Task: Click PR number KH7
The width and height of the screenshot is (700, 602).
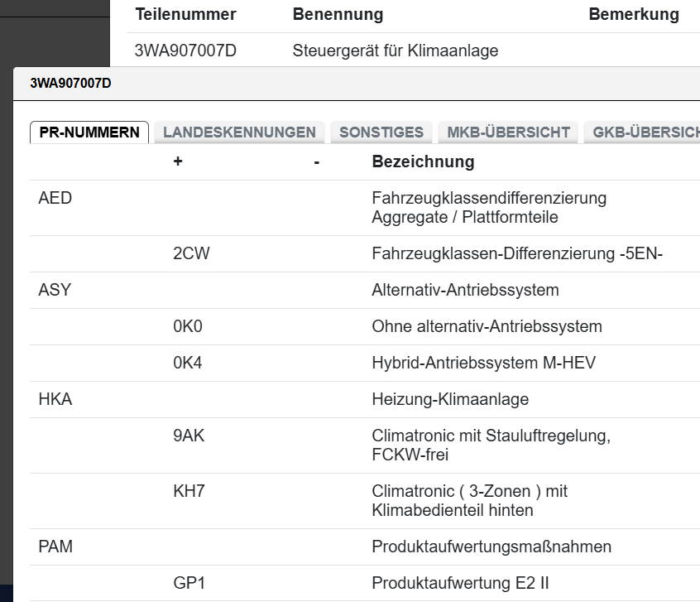Action: click(189, 492)
